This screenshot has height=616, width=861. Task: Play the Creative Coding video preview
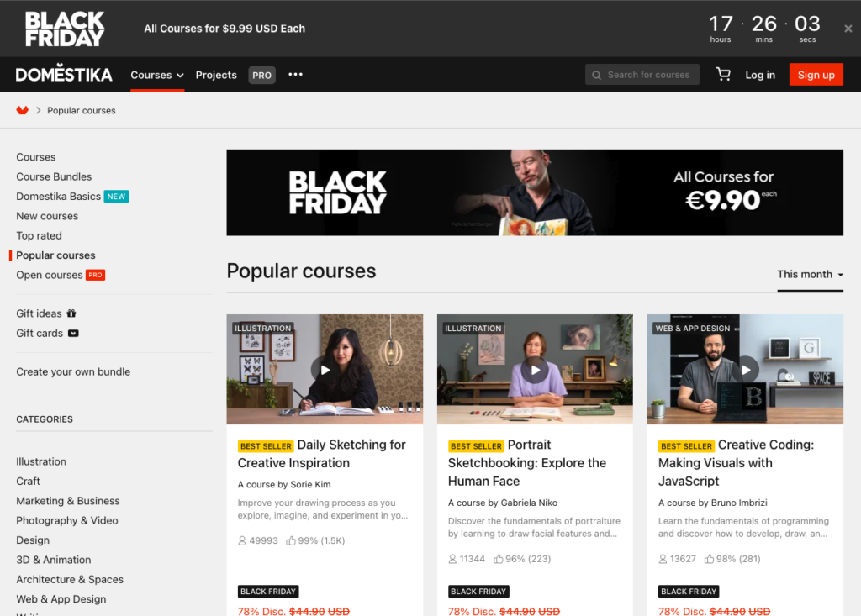click(745, 370)
